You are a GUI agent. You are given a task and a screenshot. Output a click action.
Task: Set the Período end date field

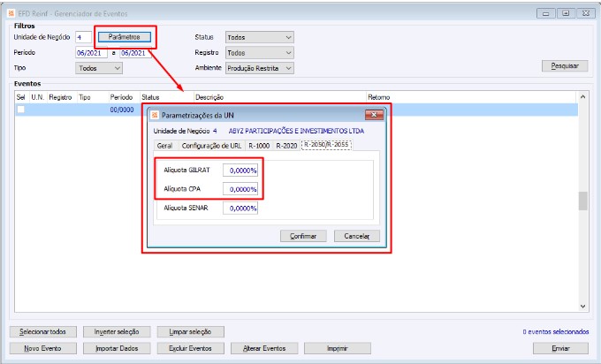point(136,53)
